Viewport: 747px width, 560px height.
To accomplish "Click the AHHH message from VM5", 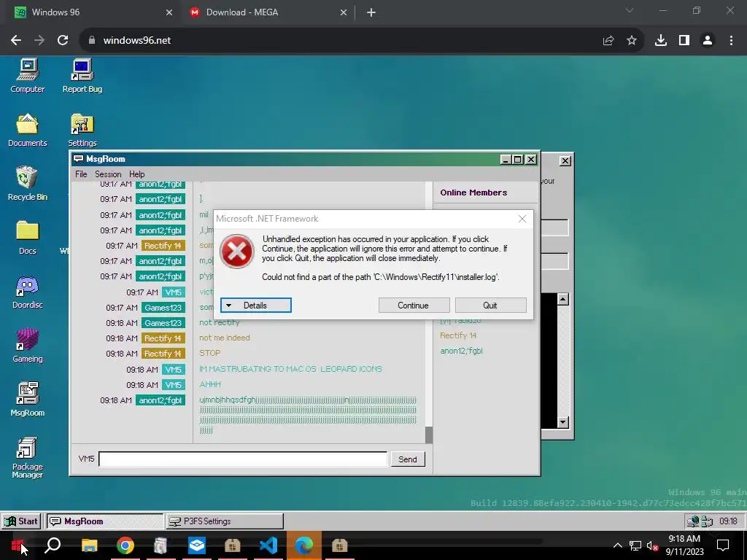I will (x=209, y=384).
